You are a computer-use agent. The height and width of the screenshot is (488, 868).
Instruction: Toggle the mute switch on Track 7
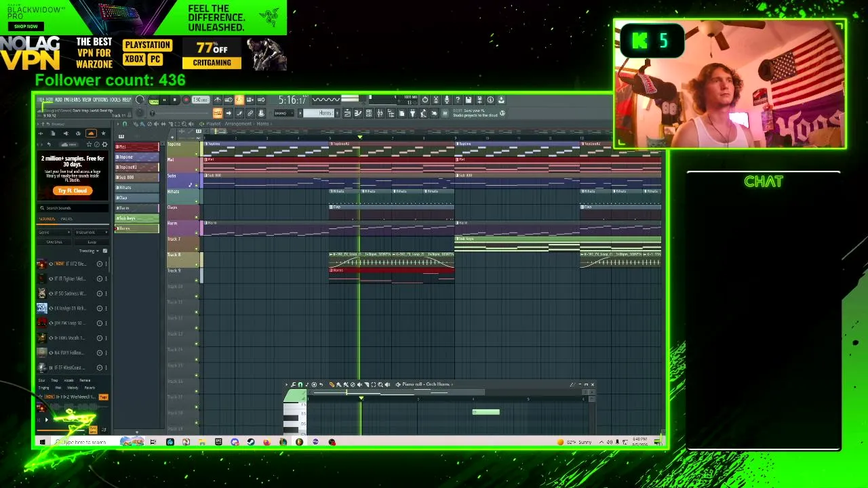198,247
